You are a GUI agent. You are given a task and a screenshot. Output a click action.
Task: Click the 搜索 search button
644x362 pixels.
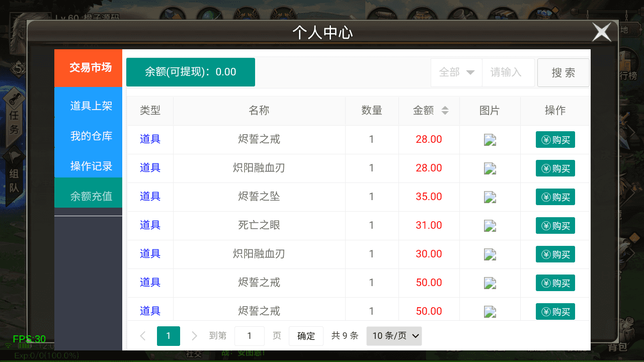click(x=563, y=72)
